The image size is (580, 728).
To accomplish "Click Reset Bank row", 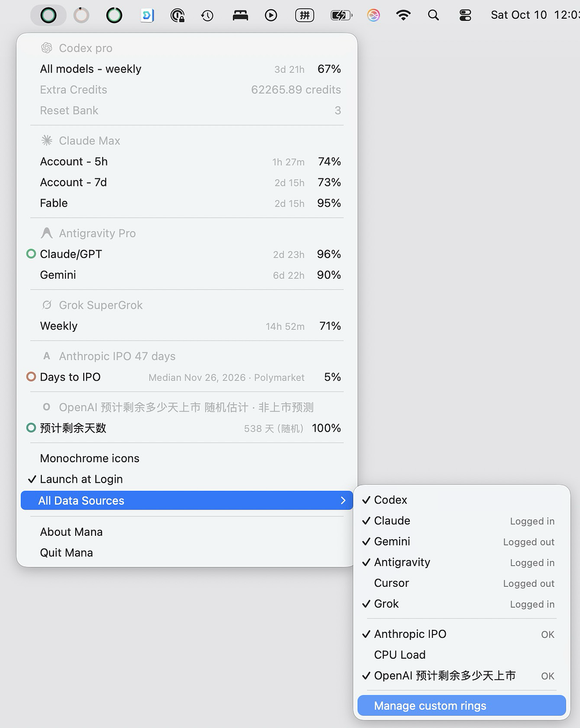I will (186, 111).
